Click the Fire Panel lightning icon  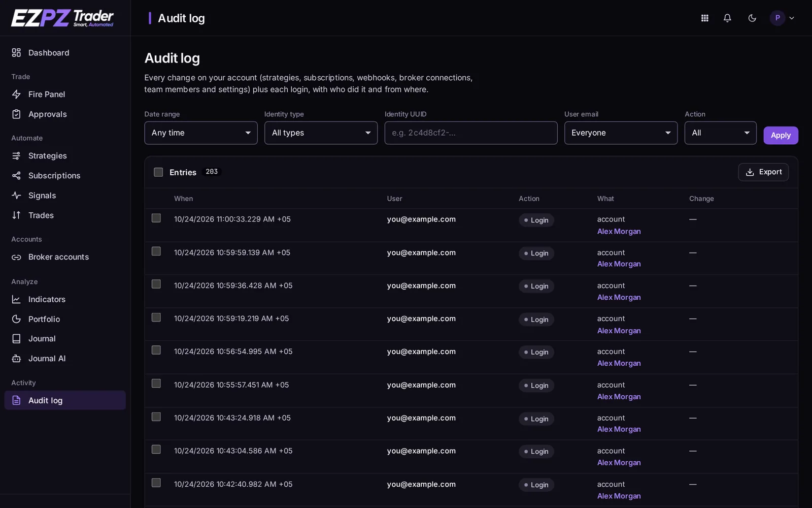point(16,94)
